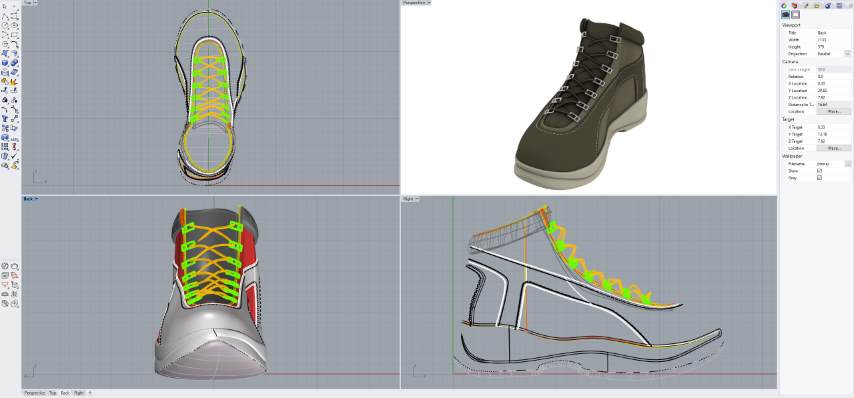Add a viewport tab with plus button
Image resolution: width=854 pixels, height=398 pixels.
(90, 392)
